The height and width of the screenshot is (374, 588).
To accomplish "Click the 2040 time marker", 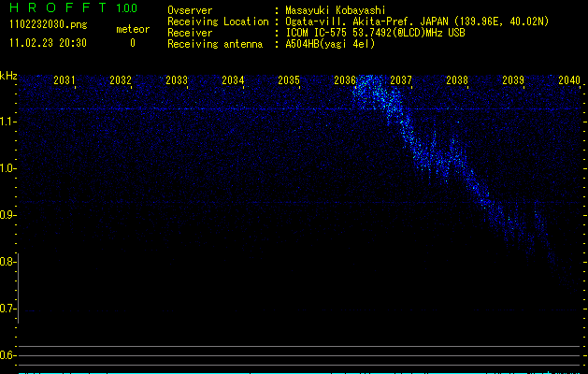I will tap(569, 80).
